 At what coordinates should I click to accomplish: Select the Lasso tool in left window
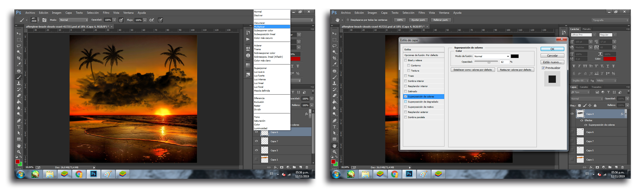[19, 46]
